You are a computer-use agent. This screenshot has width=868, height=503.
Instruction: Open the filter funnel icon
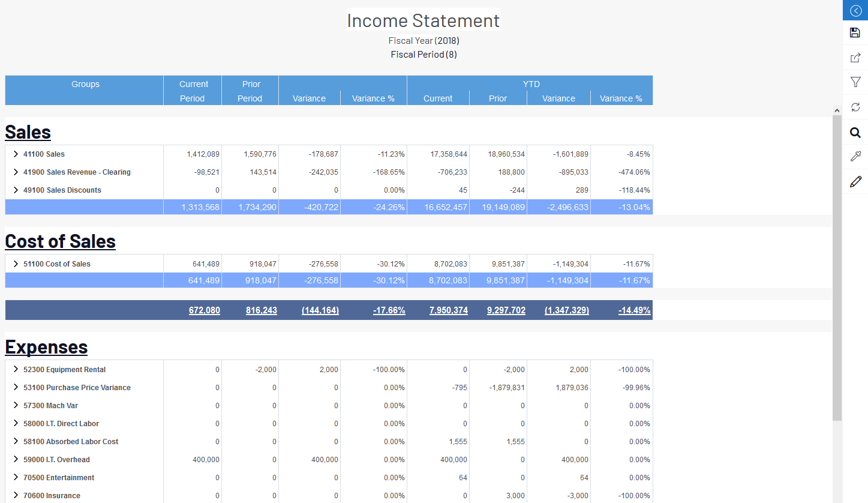855,82
